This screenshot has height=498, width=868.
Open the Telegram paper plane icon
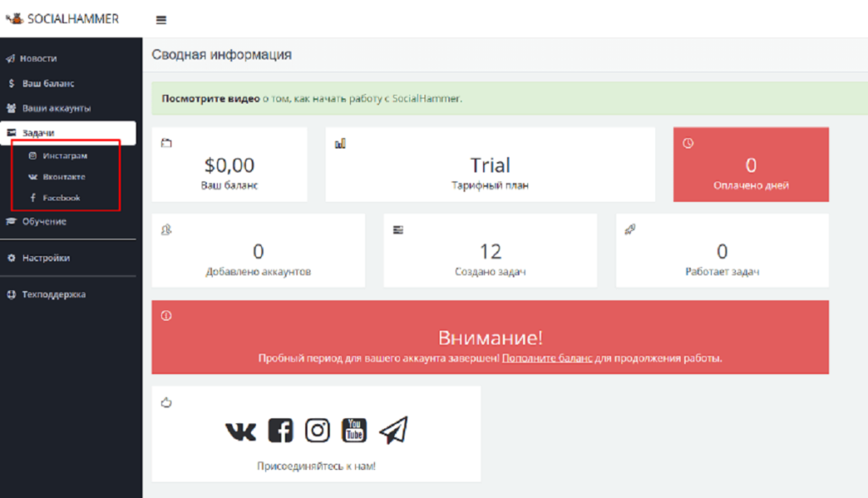[393, 431]
